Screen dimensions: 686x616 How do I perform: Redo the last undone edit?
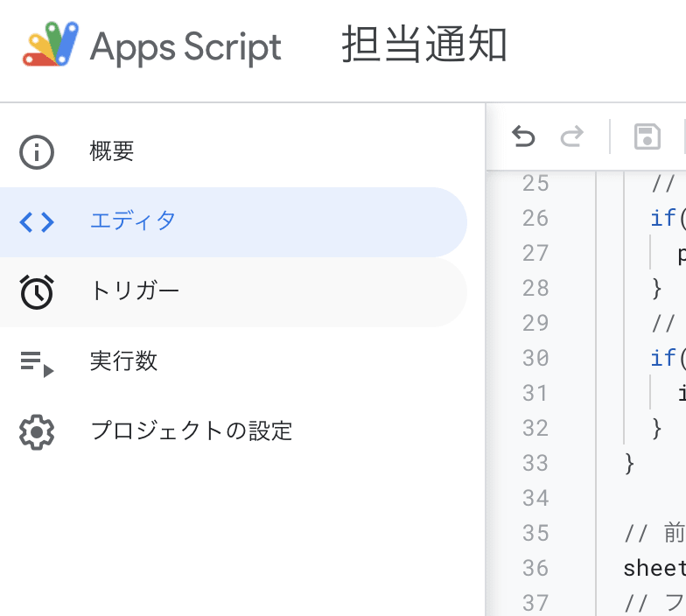[571, 136]
